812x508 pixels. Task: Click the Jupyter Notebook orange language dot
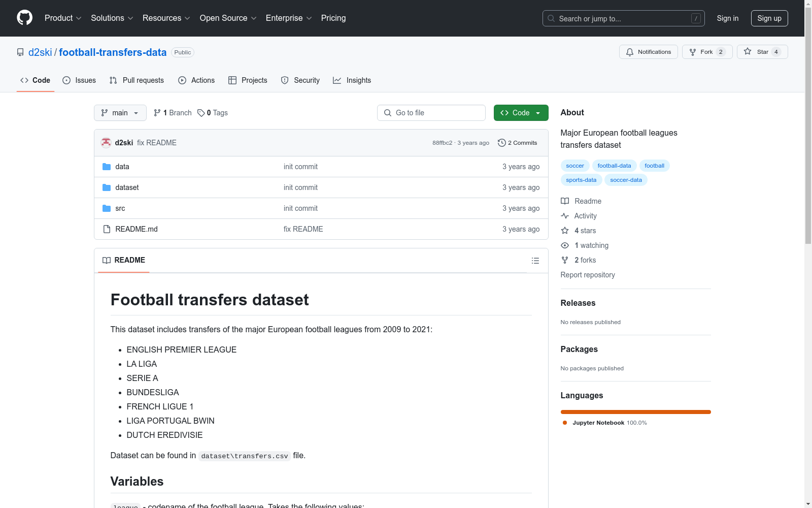pos(565,423)
